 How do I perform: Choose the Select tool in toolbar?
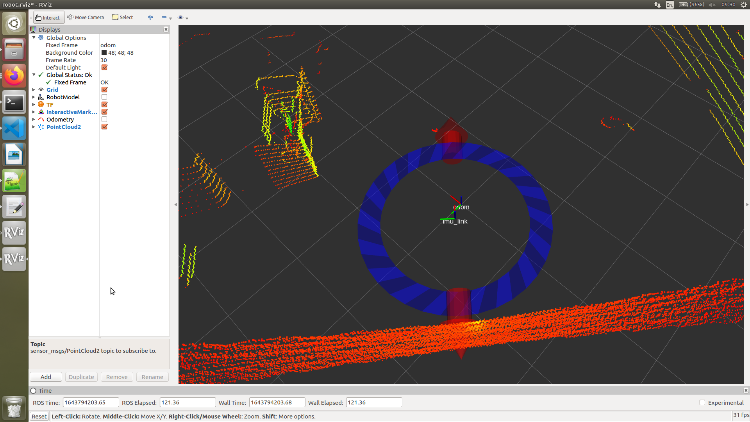[x=123, y=17]
